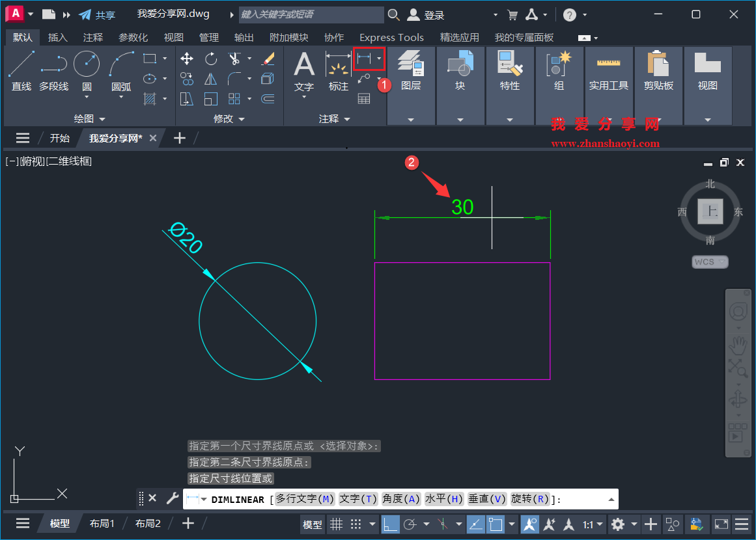Switch to the 布局1 layout tab
The height and width of the screenshot is (540, 756).
point(103,523)
